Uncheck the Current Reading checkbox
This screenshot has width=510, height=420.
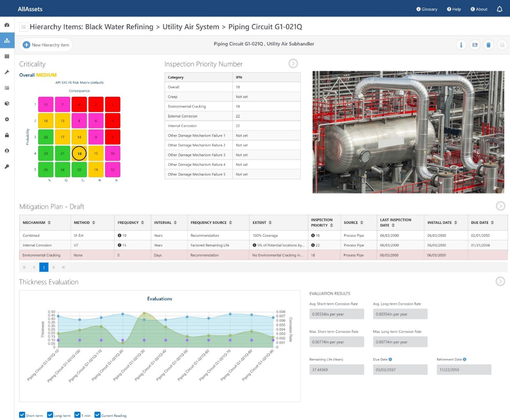(97, 415)
